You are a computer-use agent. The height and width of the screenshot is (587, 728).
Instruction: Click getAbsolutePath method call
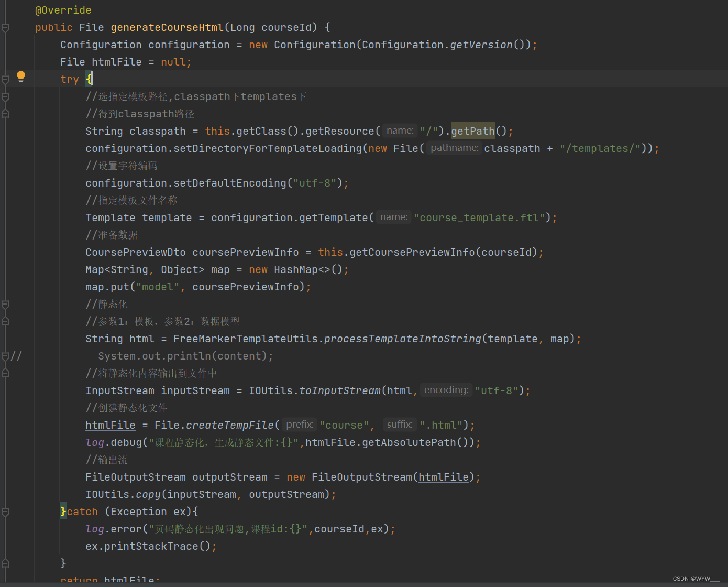409,442
